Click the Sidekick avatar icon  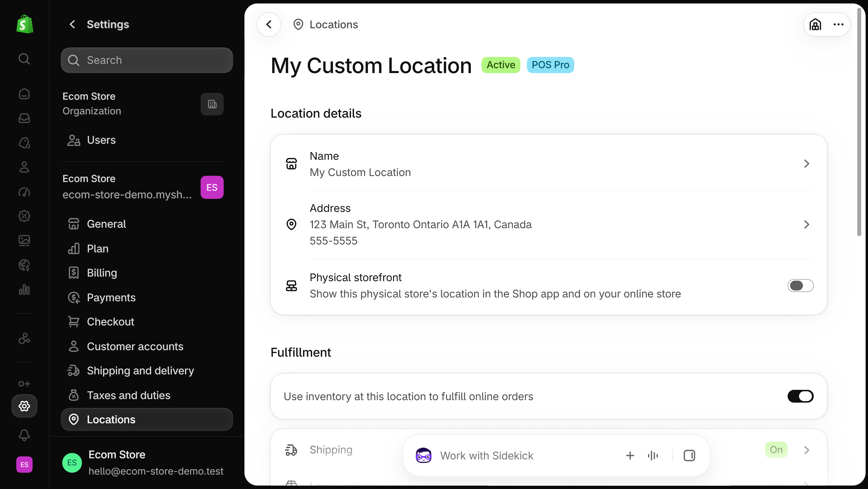click(x=424, y=456)
